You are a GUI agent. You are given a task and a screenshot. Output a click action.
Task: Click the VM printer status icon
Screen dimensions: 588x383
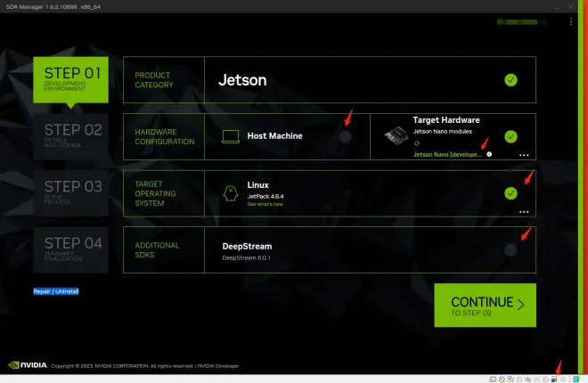pyautogui.click(x=519, y=379)
